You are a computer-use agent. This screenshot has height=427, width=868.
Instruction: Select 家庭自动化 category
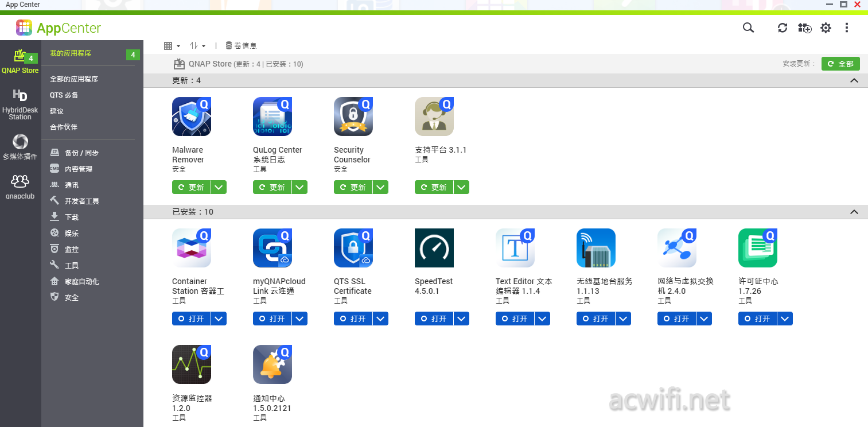pos(75,282)
